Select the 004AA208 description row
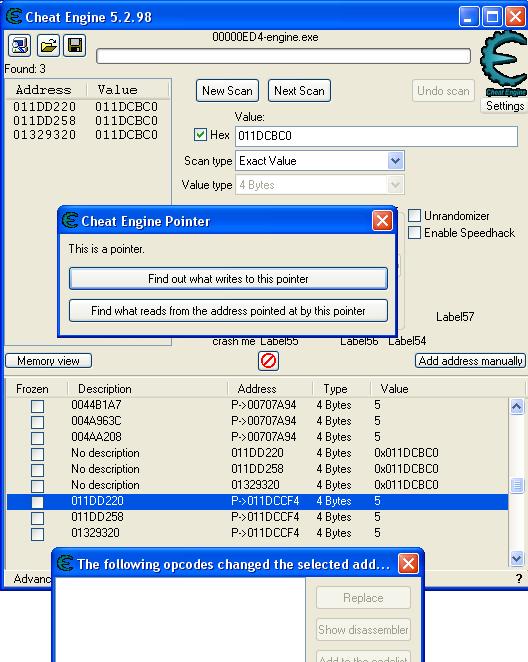Viewport: 528px width, 662px height. 96,437
